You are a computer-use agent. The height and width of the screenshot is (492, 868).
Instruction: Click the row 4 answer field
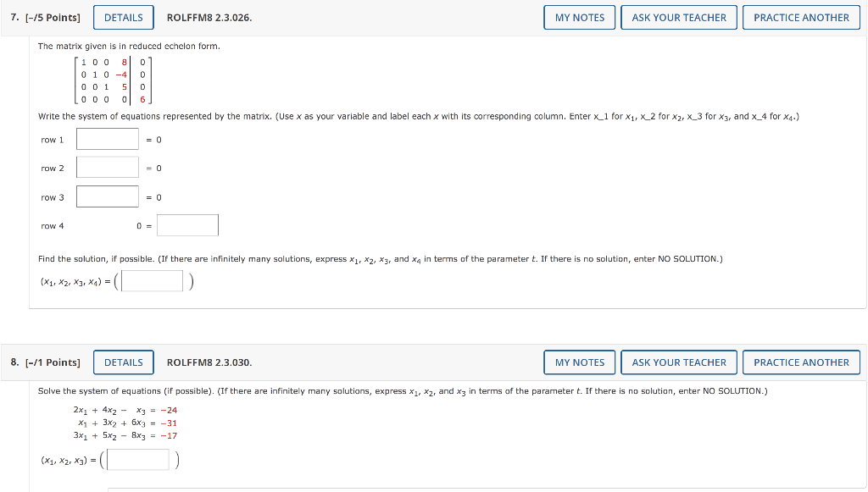(187, 224)
